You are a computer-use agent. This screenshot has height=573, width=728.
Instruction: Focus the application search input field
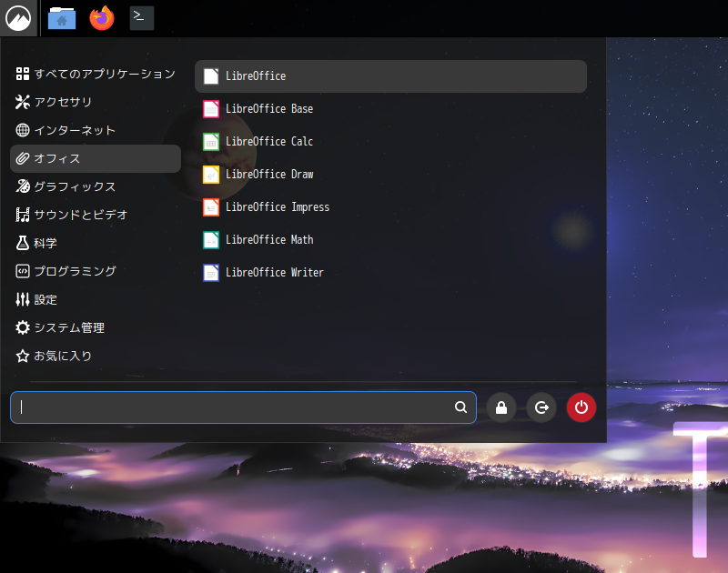pos(243,407)
